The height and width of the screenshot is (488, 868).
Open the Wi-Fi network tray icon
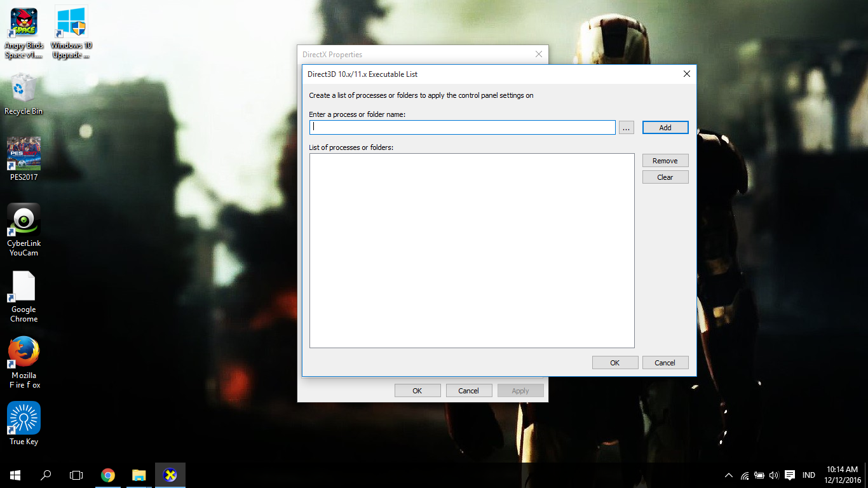click(x=745, y=475)
